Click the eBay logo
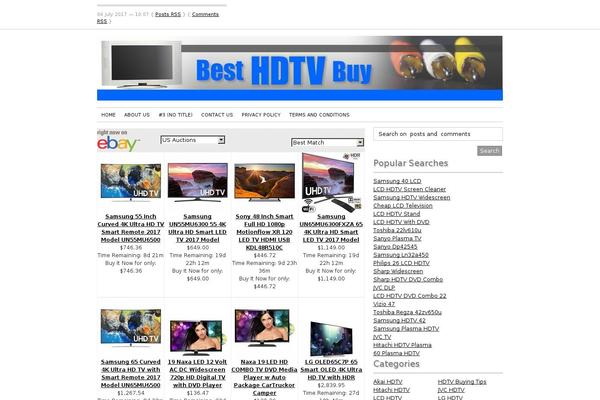 118,144
